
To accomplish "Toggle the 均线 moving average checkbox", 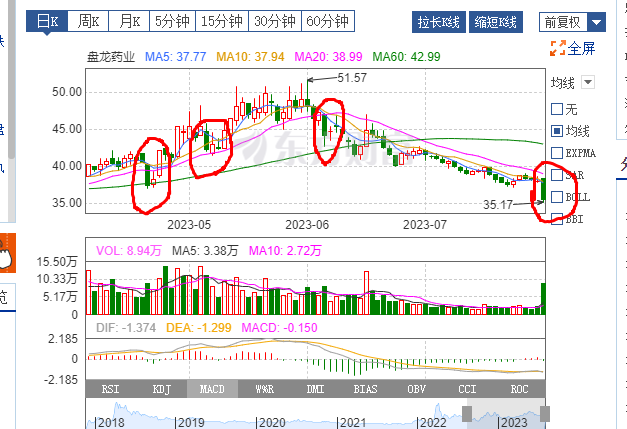I will point(557,131).
